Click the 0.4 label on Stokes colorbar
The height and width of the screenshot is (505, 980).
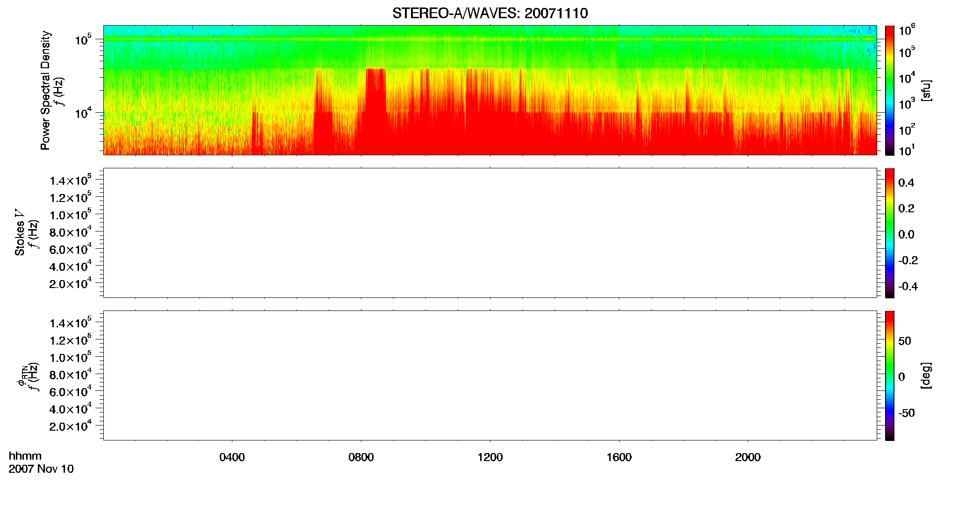pos(906,183)
